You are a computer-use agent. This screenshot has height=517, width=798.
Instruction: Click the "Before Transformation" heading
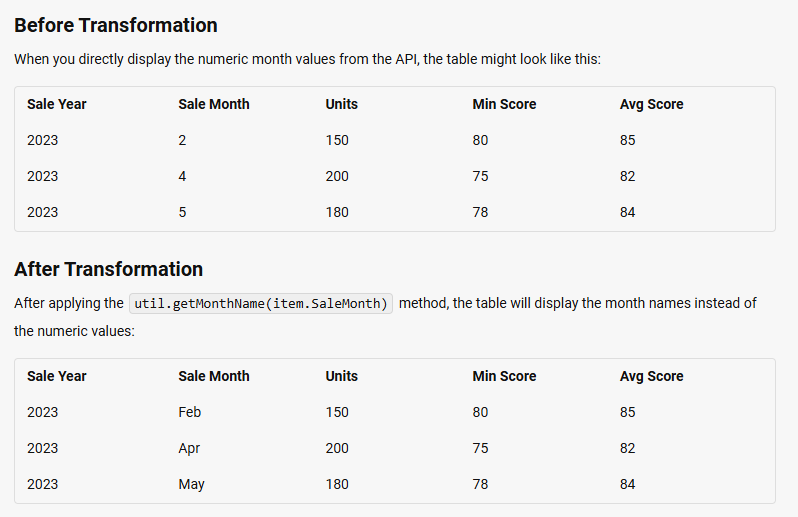point(116,25)
